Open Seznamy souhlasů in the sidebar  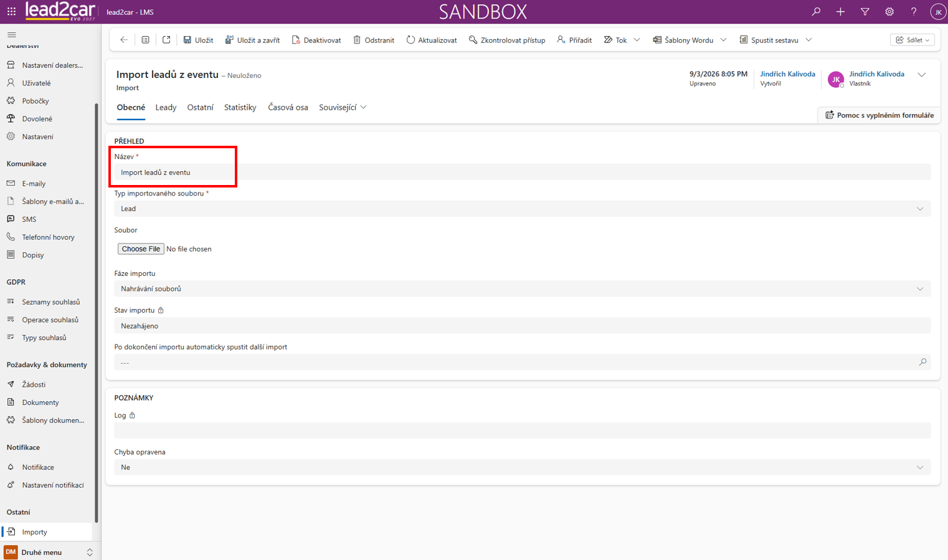tap(50, 302)
